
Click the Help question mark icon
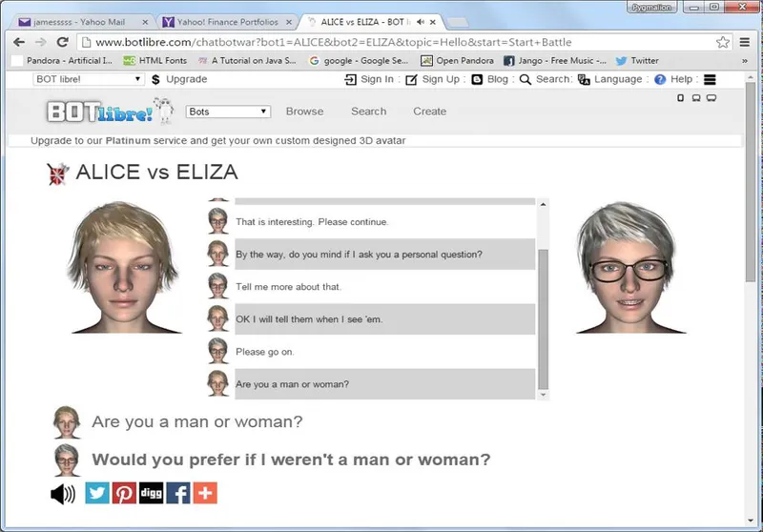click(x=660, y=79)
